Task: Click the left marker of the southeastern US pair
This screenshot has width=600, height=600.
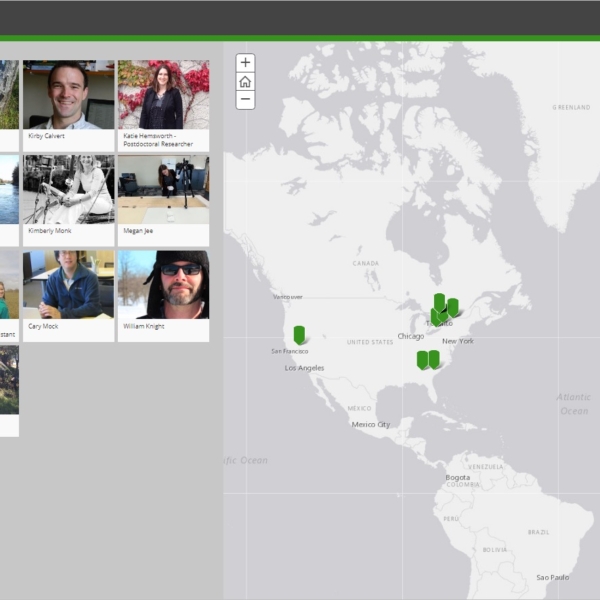Action: [x=423, y=359]
